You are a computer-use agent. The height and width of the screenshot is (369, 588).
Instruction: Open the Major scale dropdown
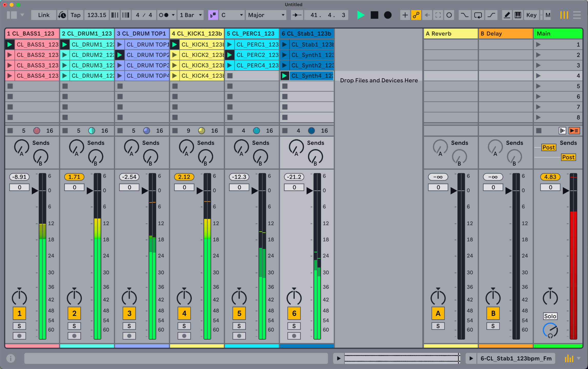click(266, 15)
